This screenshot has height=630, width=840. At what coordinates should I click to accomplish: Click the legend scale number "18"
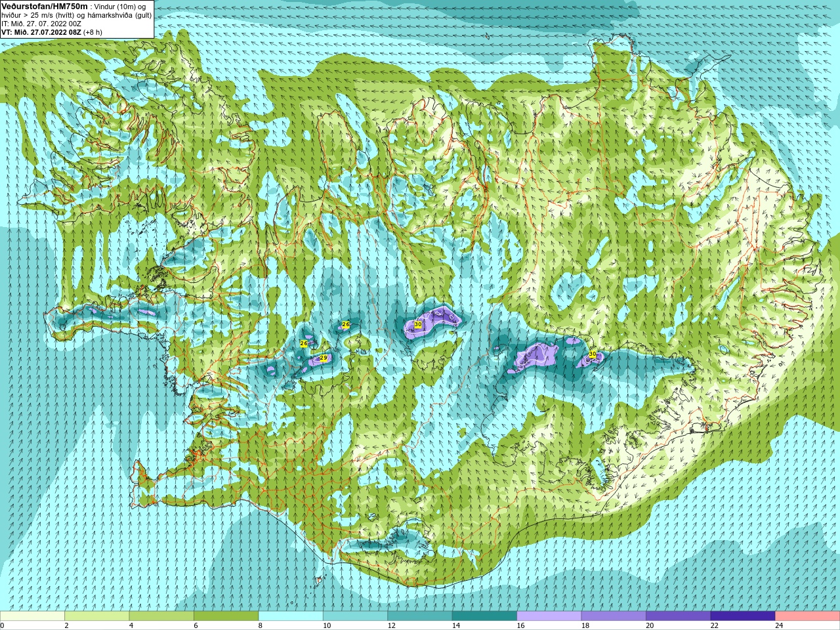coord(585,625)
